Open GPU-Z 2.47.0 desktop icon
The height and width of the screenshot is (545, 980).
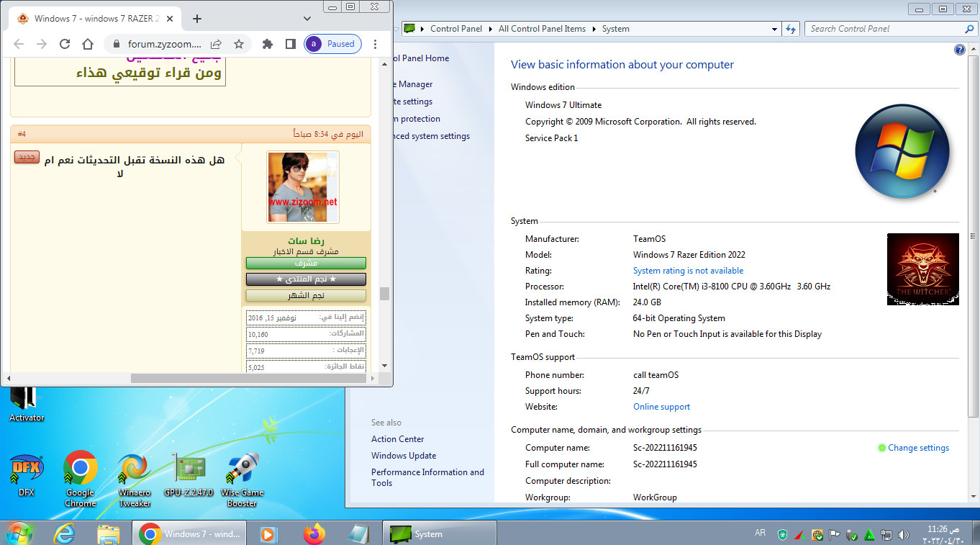click(x=189, y=475)
